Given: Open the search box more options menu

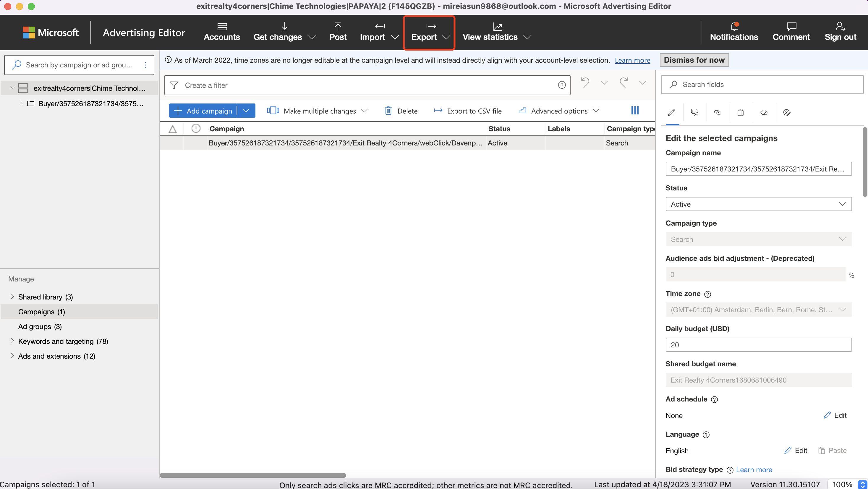Looking at the screenshot, I should click(145, 65).
